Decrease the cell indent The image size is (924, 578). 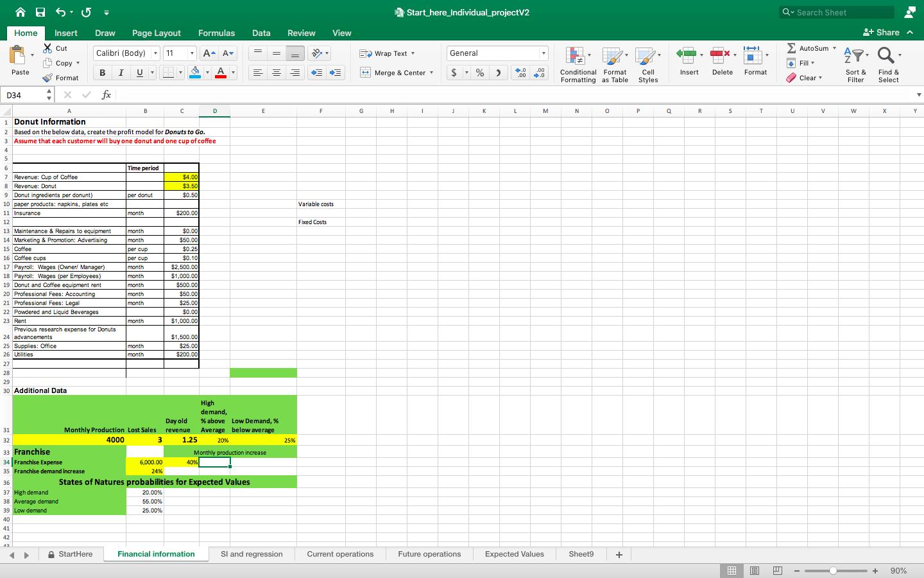coord(316,73)
